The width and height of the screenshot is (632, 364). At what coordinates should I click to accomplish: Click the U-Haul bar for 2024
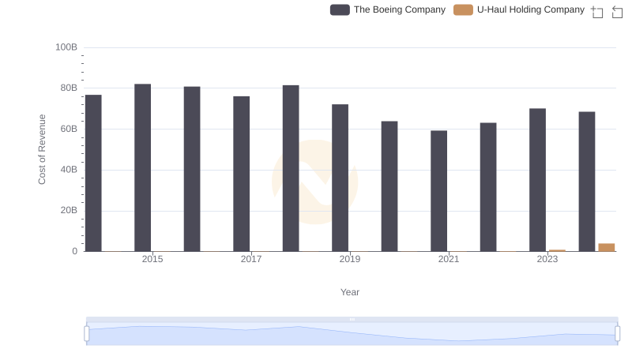[x=607, y=248]
